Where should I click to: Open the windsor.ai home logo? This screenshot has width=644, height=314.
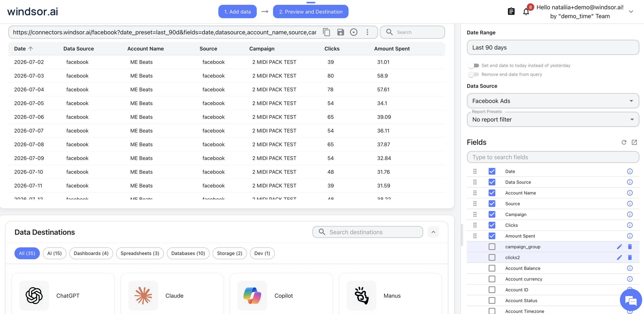pos(33,12)
